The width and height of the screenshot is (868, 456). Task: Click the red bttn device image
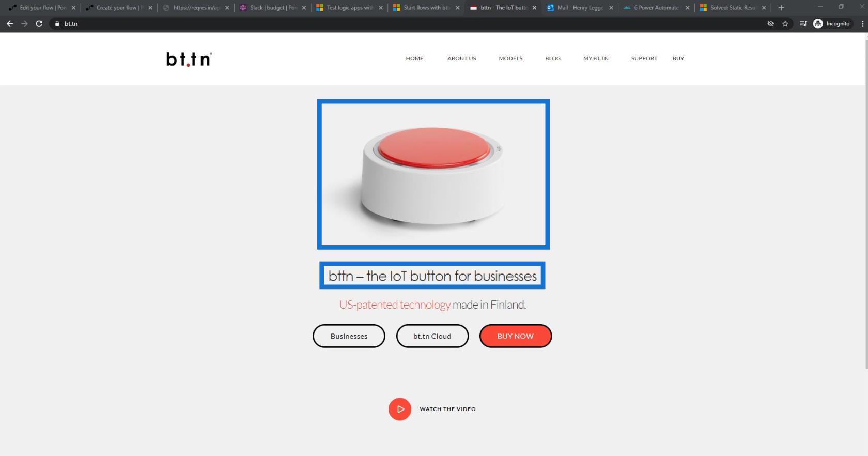[433, 174]
